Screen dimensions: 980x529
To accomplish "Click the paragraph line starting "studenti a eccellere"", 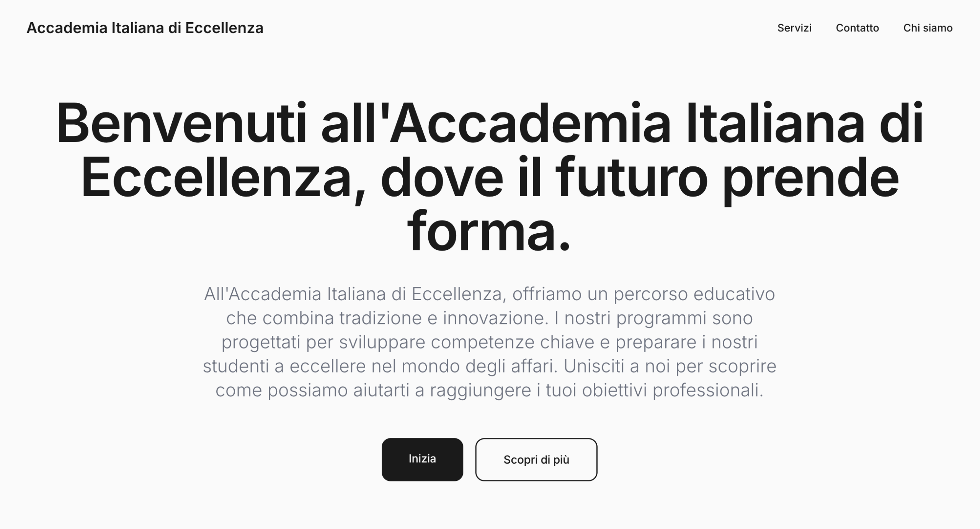I will point(489,366).
